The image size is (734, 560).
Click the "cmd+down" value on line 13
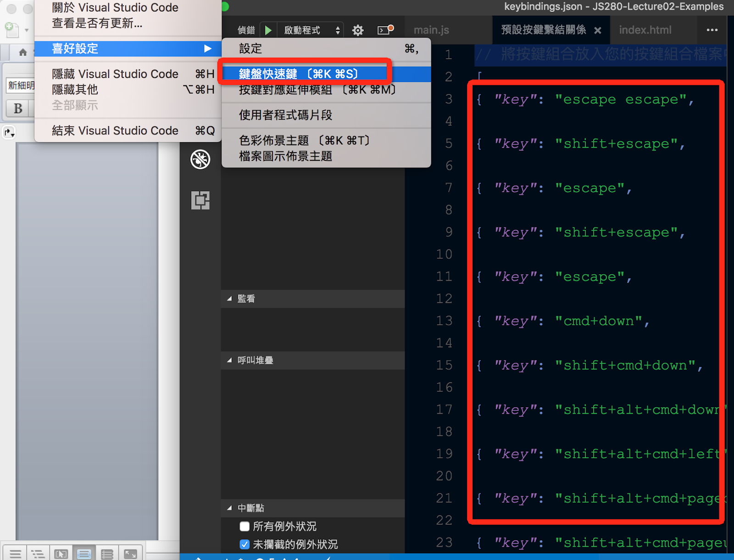pyautogui.click(x=599, y=321)
